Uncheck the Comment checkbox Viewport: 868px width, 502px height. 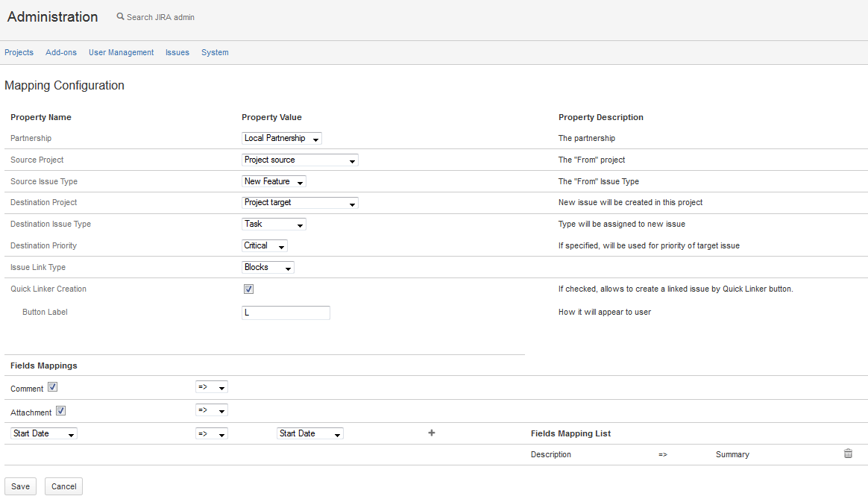52,387
